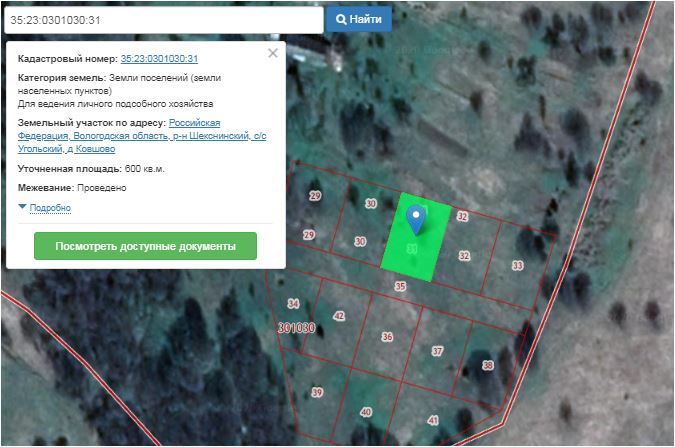675x447 pixels.
Task: Select parcel 36 on the map
Action: click(x=387, y=337)
